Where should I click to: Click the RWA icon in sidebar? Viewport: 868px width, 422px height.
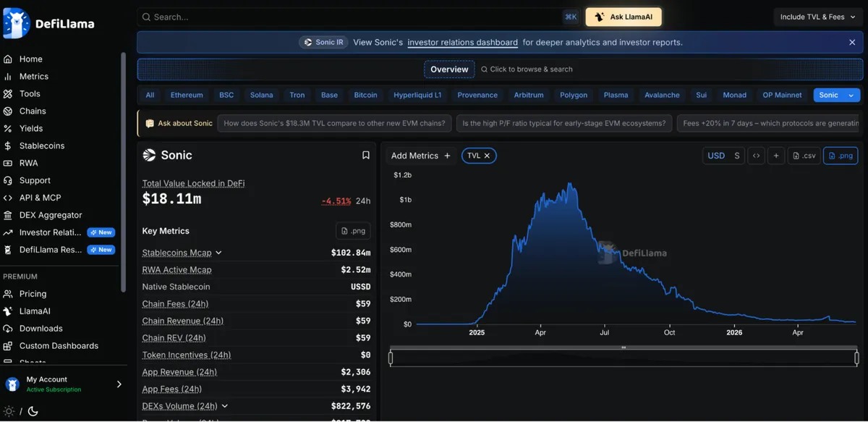(8, 164)
